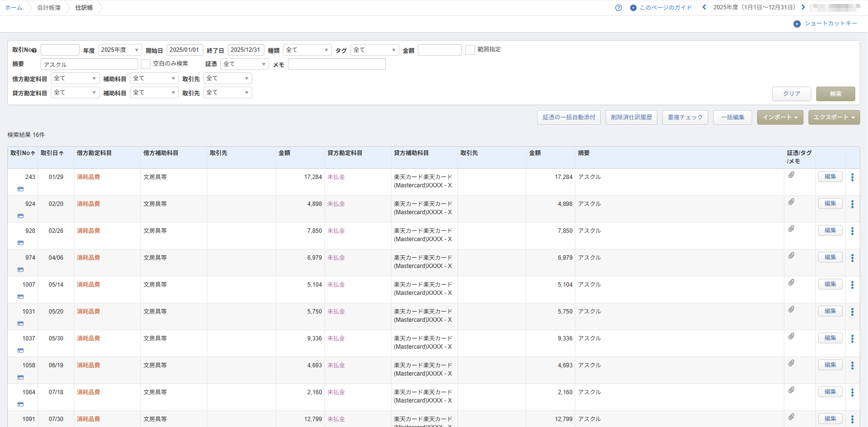868x427 pixels.
Task: Open attachment clip icon for transaction 1031
Action: coord(791,309)
